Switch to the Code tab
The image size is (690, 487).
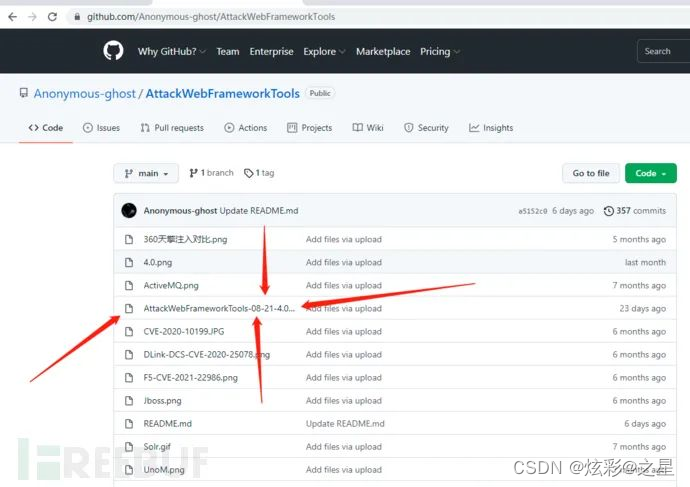(46, 128)
